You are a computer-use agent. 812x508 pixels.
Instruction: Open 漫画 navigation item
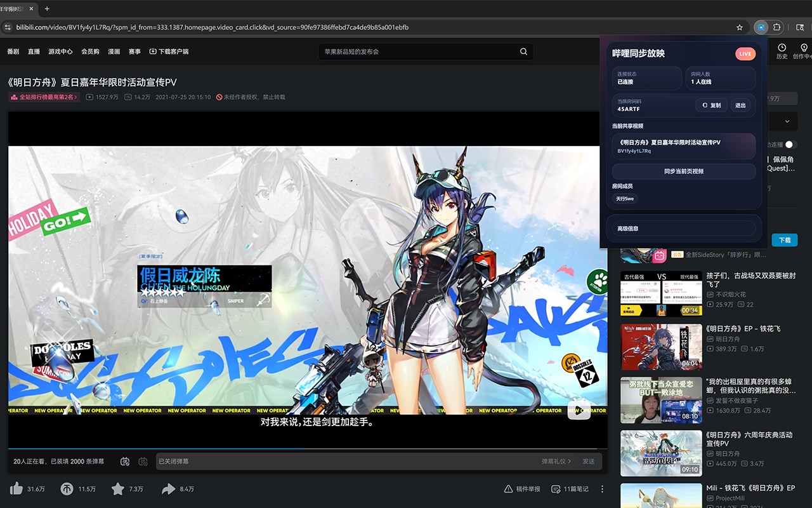(114, 51)
